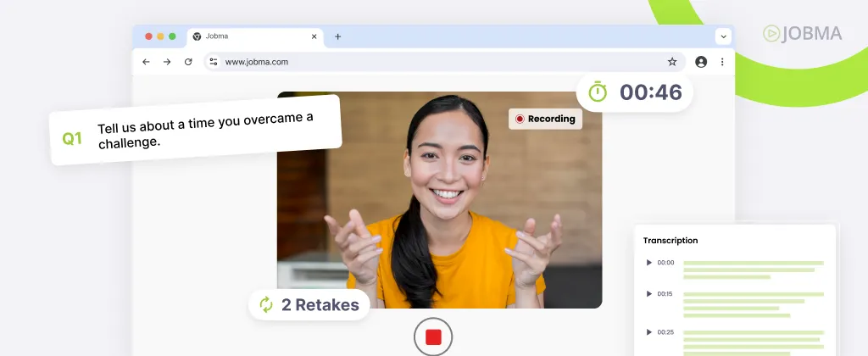
Task: Bookmark this page with the star icon
Action: click(x=672, y=62)
